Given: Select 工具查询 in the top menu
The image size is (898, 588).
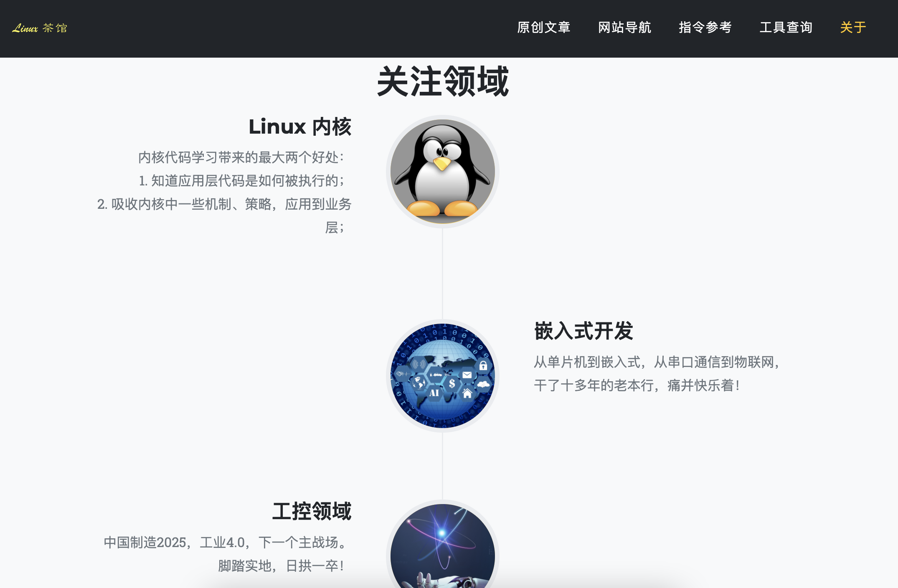Looking at the screenshot, I should coord(786,28).
